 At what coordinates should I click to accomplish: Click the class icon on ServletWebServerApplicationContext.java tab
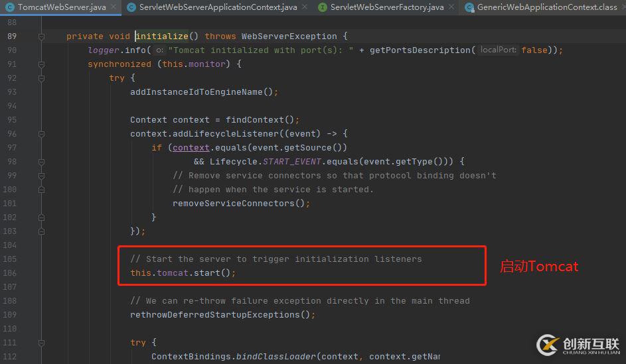[131, 7]
